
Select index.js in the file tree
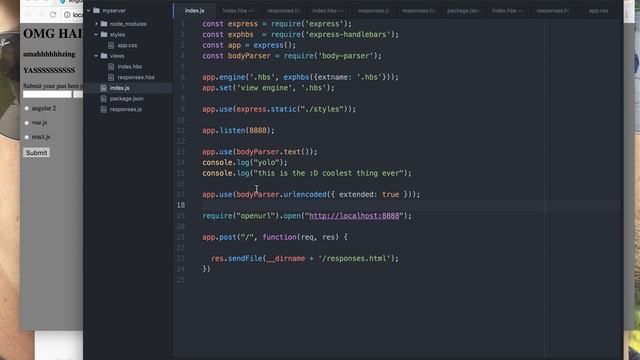[120, 88]
